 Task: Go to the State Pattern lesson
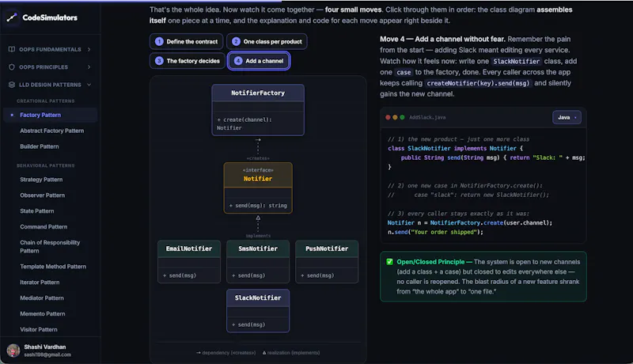tap(37, 211)
